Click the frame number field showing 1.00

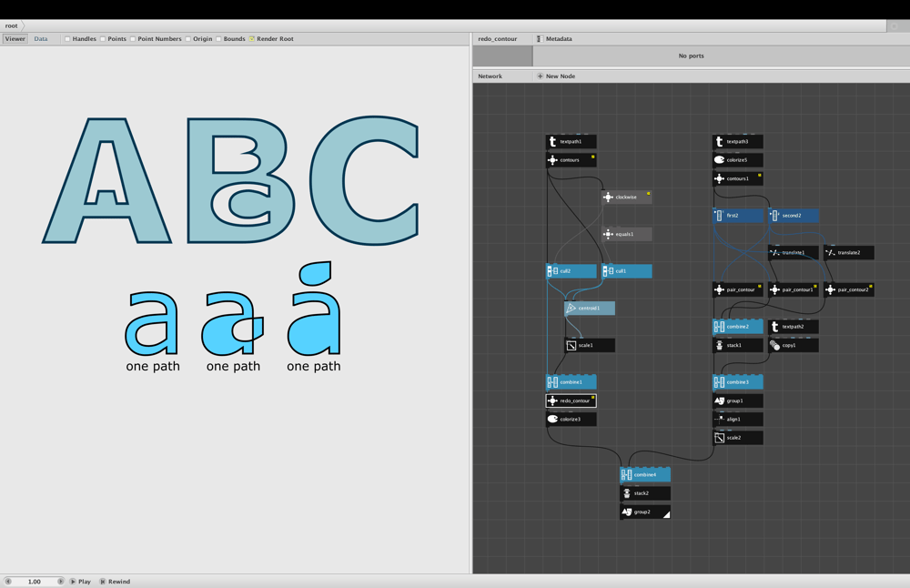click(35, 582)
